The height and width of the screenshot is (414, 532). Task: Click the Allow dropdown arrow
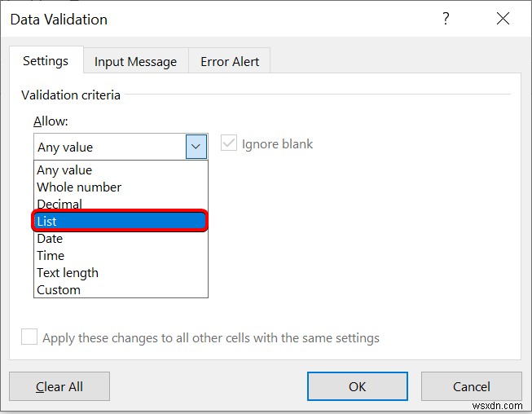[196, 147]
